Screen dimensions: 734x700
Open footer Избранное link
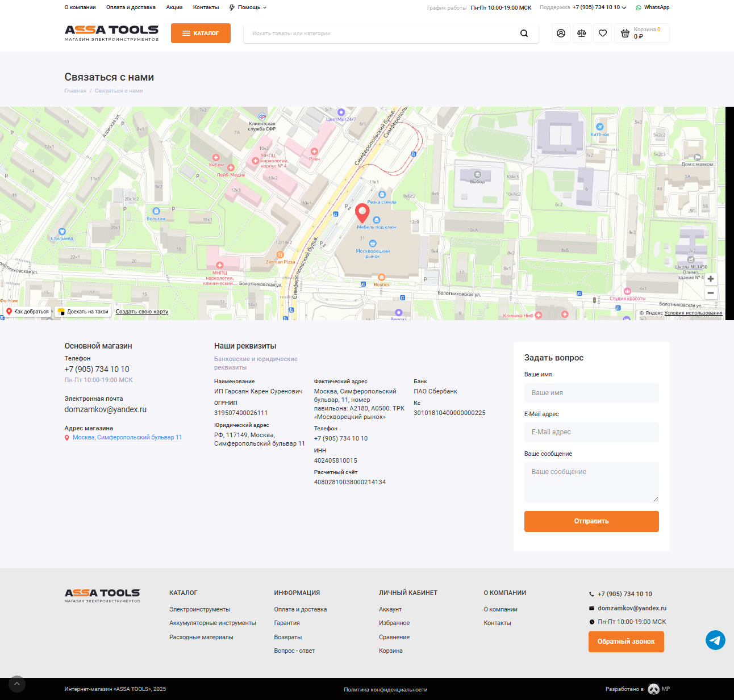pos(394,623)
